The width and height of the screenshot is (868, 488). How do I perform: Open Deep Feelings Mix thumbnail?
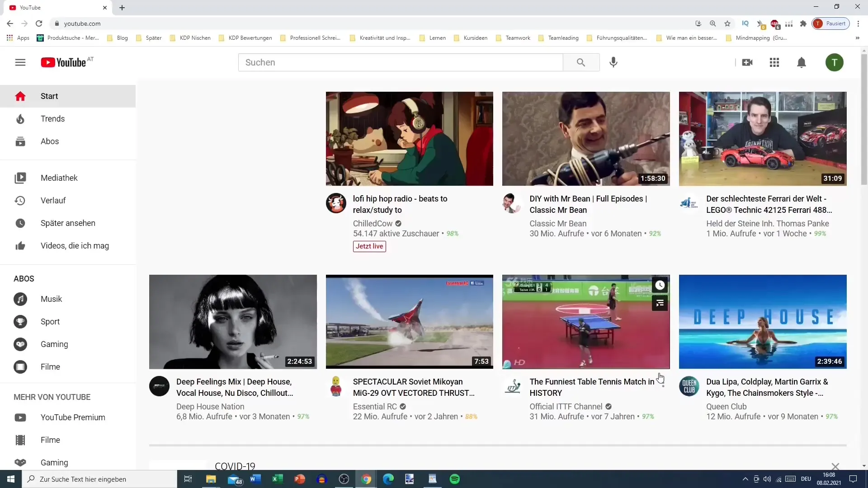(233, 322)
